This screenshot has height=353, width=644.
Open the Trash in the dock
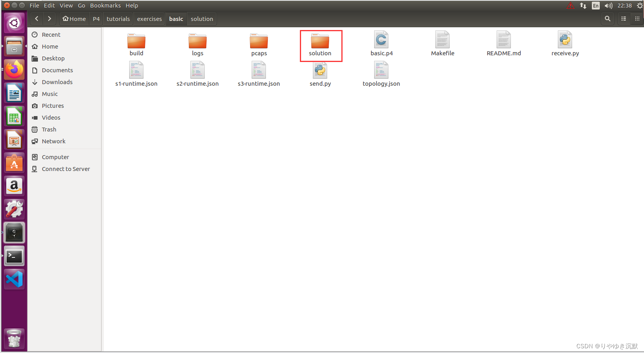[x=14, y=339]
